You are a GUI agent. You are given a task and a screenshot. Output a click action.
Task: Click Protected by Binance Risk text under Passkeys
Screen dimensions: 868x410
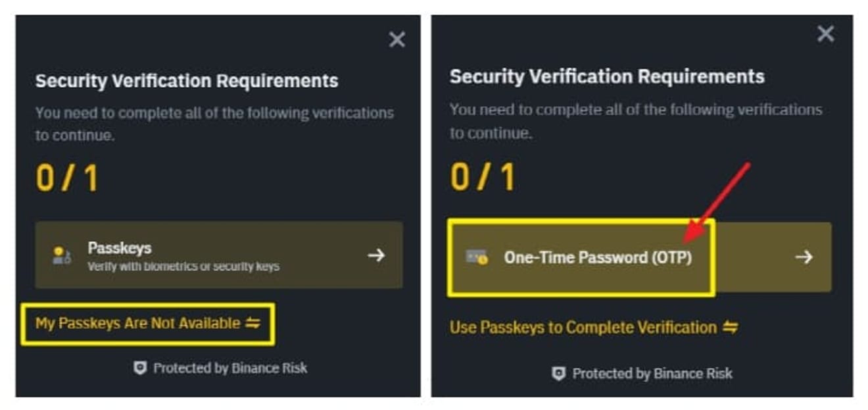pyautogui.click(x=229, y=369)
